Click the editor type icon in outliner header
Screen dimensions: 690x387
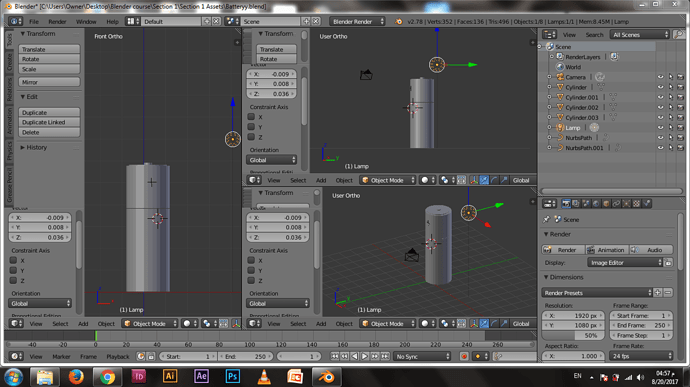tap(549, 34)
